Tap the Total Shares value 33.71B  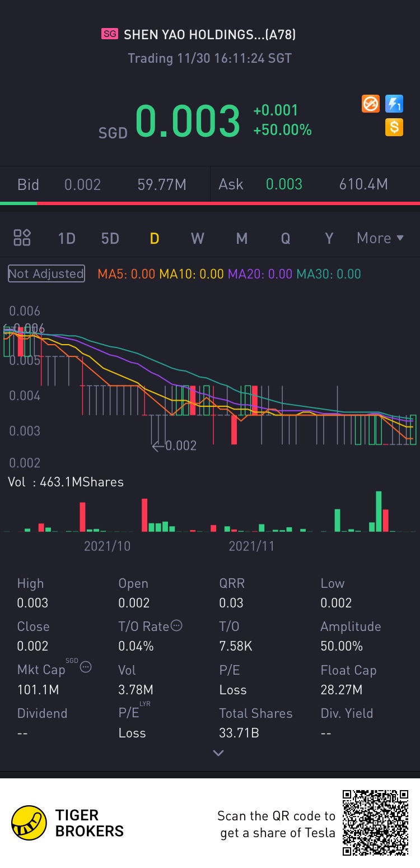pyautogui.click(x=239, y=733)
